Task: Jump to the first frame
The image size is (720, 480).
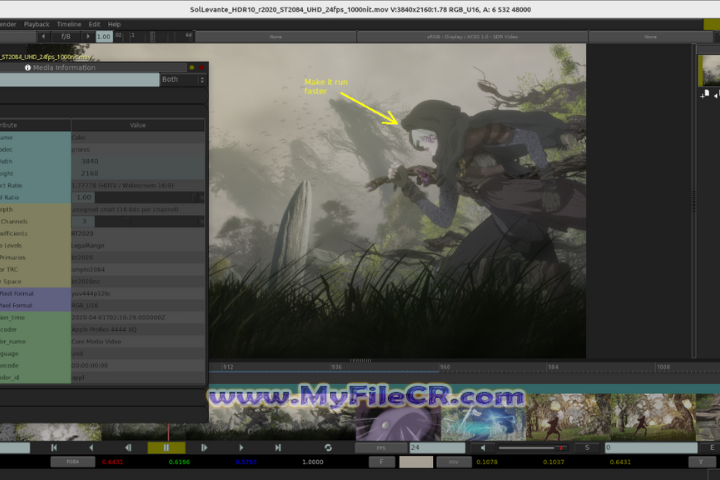Action: pos(54,448)
